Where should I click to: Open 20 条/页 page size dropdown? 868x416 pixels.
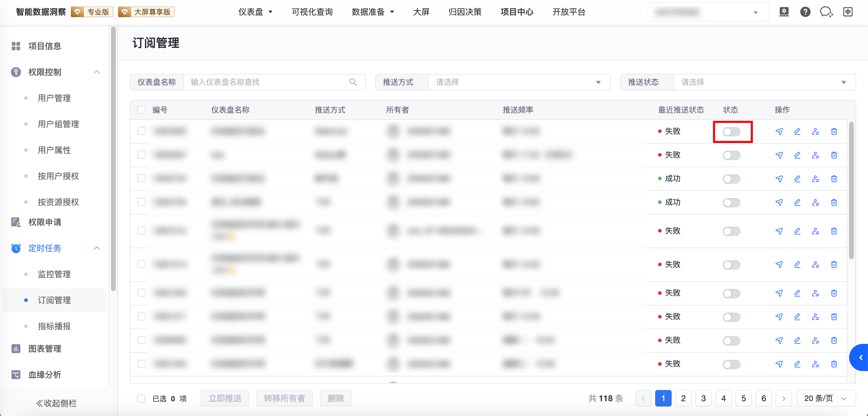point(825,399)
